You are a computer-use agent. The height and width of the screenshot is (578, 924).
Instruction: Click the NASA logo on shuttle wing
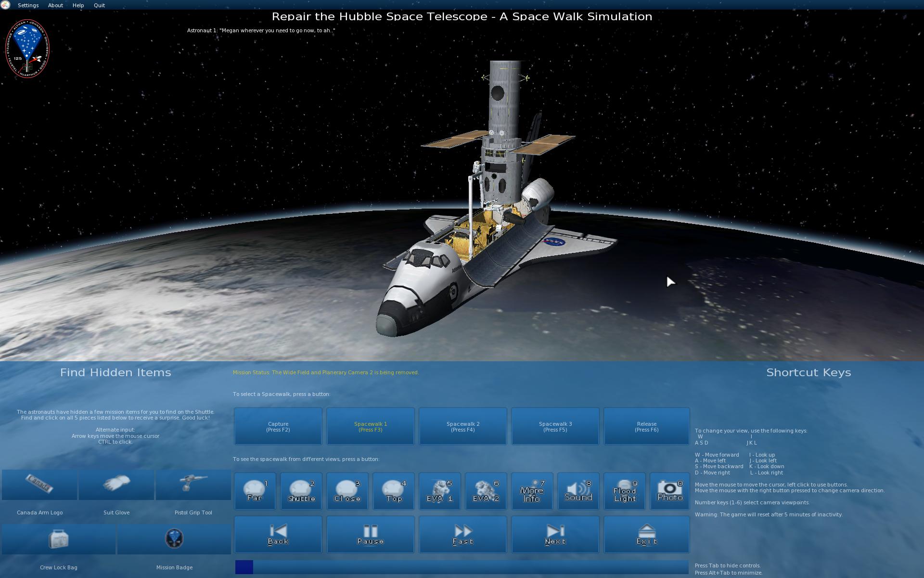pos(555,242)
